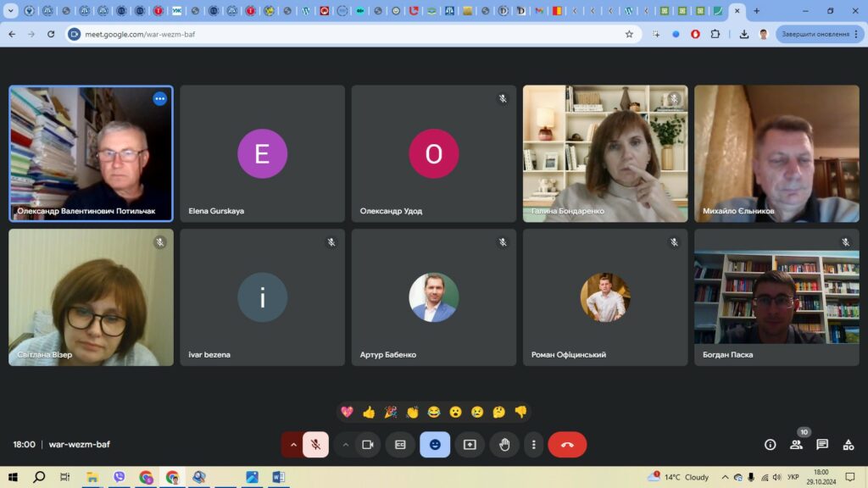Screen dimensions: 868x488
Task: Start presenting your screen
Action: click(470, 445)
